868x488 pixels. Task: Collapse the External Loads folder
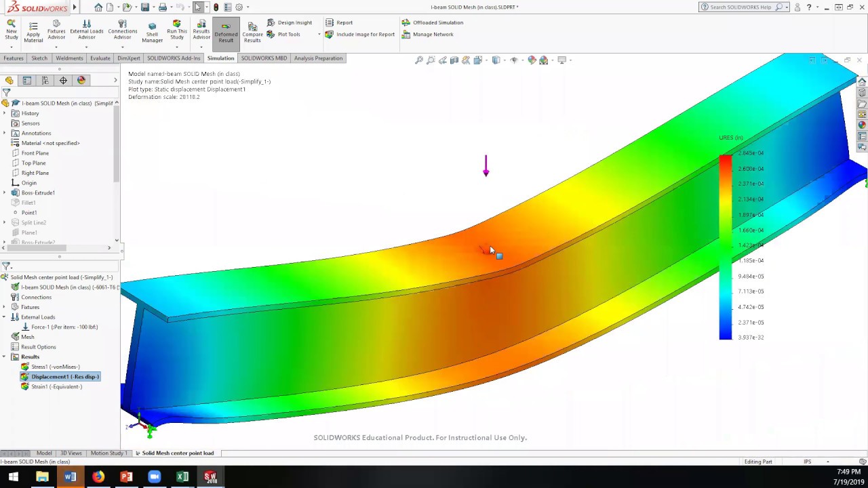5,317
